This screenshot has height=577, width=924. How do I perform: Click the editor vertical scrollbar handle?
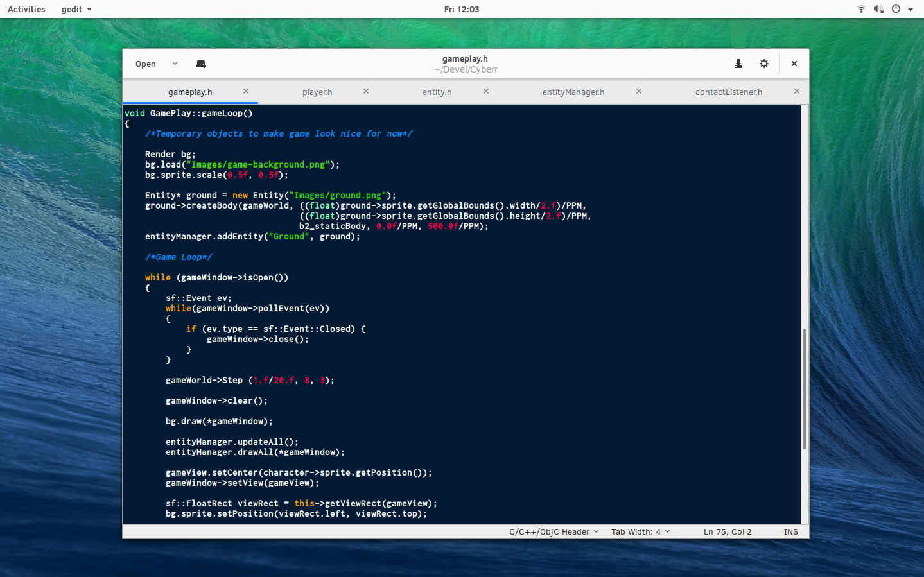pos(805,389)
